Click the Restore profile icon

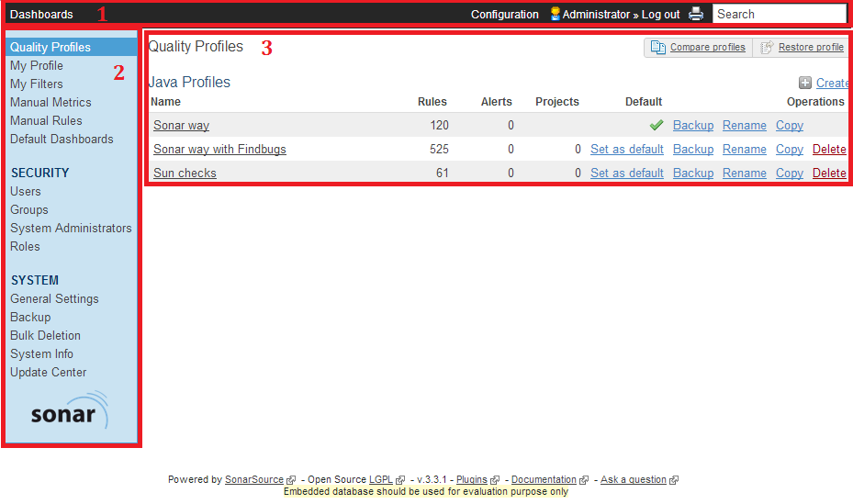767,48
